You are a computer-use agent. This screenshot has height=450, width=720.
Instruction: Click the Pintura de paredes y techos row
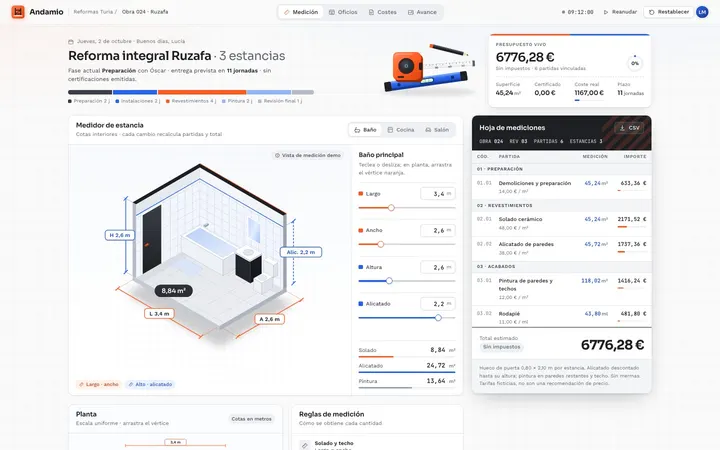pos(562,289)
